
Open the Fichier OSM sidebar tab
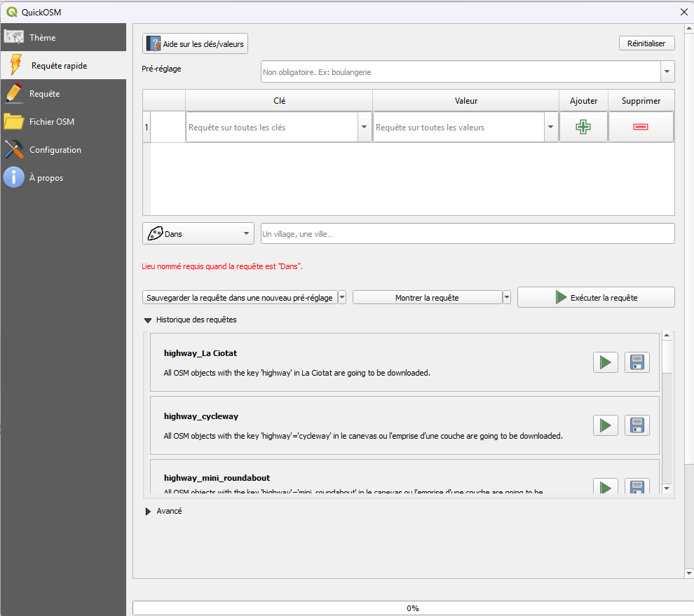pyautogui.click(x=63, y=122)
